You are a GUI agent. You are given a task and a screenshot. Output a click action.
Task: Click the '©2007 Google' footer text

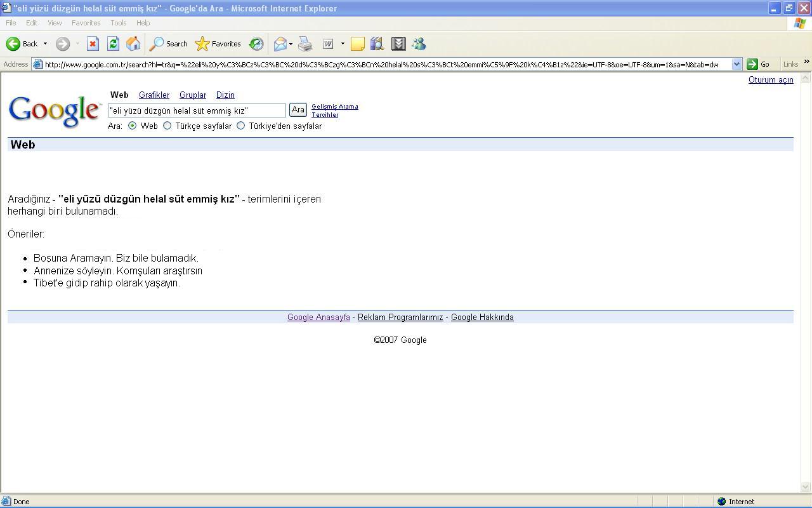[400, 340]
